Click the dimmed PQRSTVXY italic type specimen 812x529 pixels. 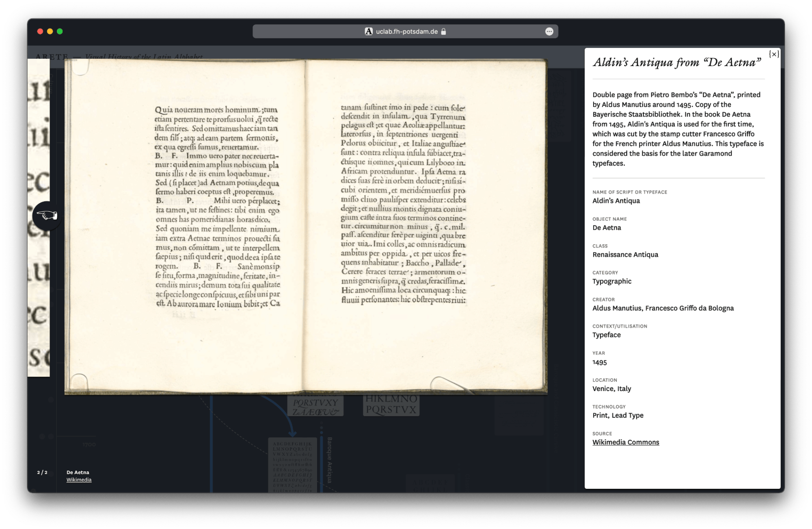pyautogui.click(x=315, y=406)
